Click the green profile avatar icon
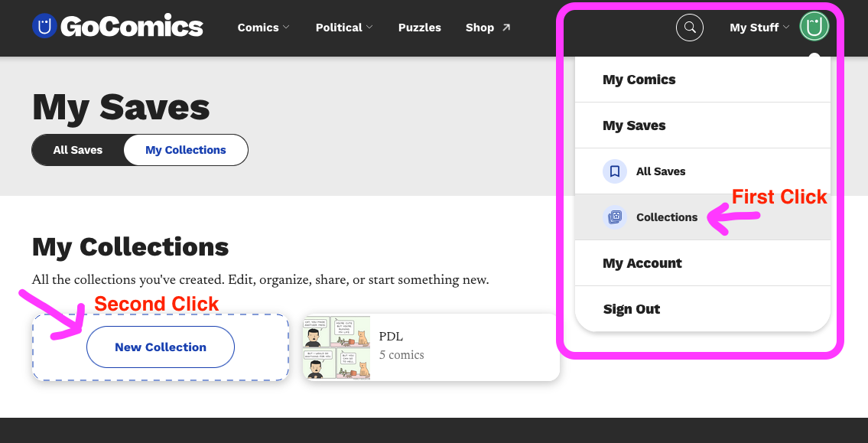 [814, 27]
